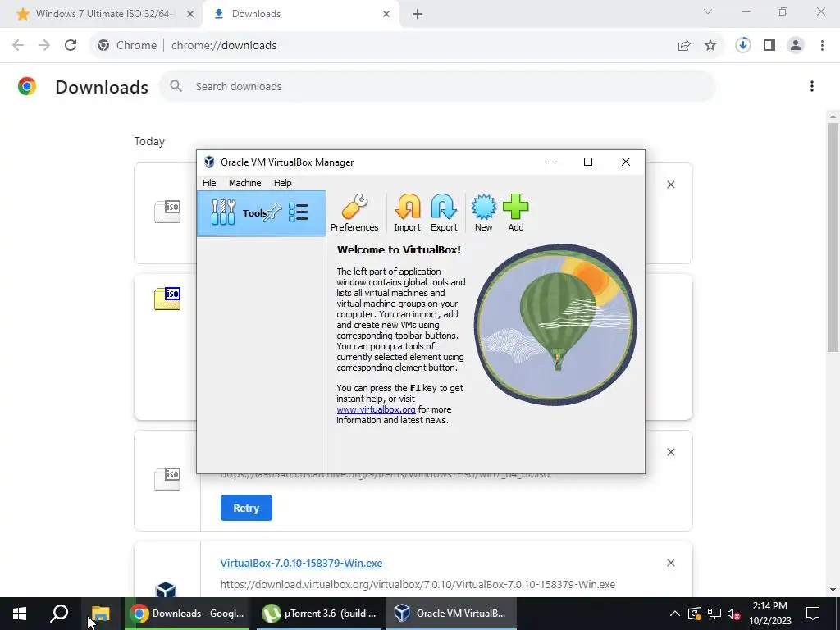Open the Help menu in VirtualBox
Viewport: 840px width, 630px height.
282,183
